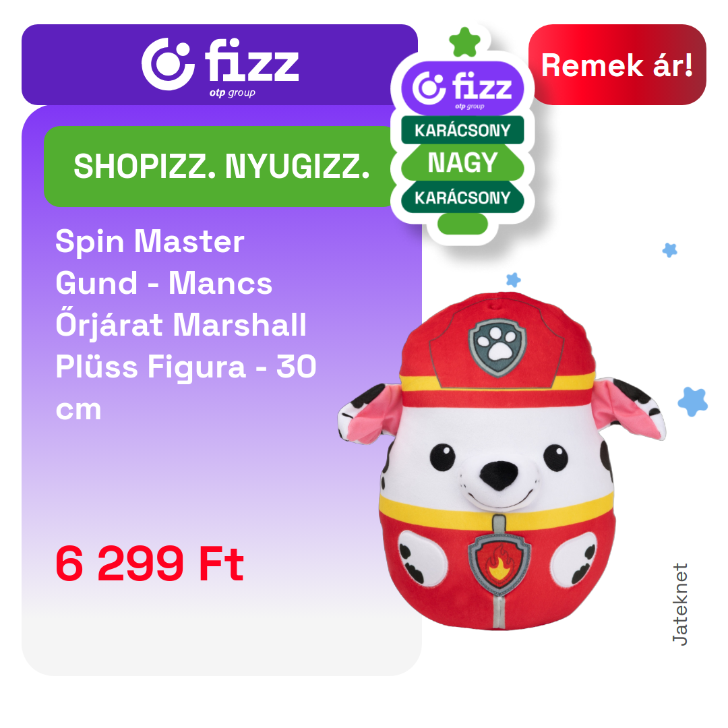Click the top KARÁCSONY label on tree

[x=462, y=131]
